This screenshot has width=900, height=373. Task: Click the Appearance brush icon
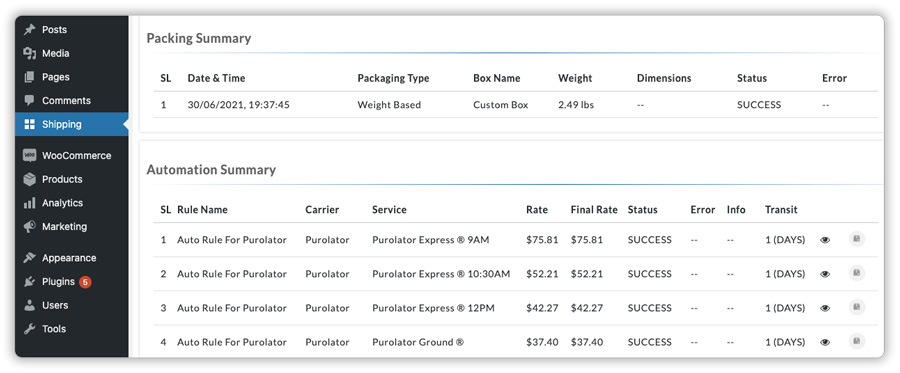[x=29, y=258]
